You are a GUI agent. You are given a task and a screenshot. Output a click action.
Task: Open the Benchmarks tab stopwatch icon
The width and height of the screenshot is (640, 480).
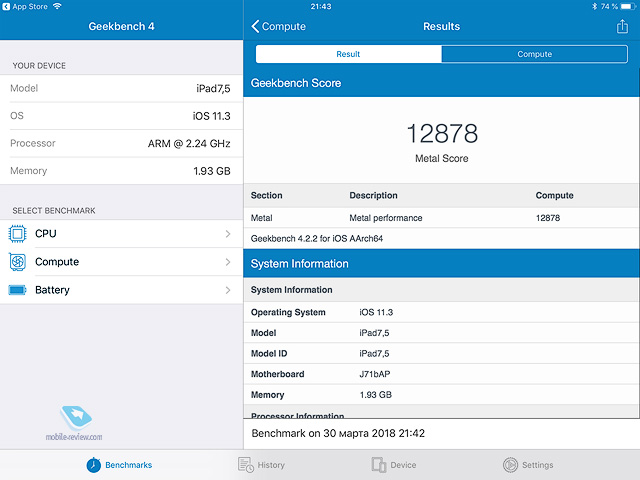[x=93, y=465]
